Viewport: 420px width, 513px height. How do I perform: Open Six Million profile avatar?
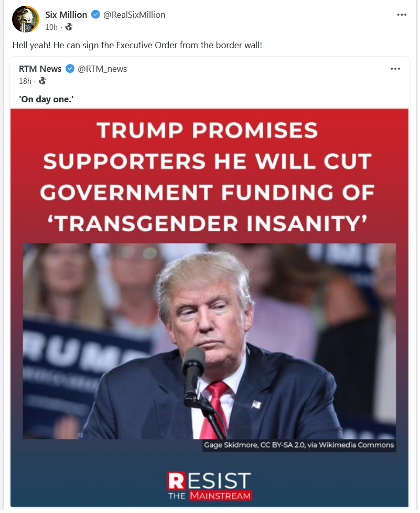tap(26, 19)
